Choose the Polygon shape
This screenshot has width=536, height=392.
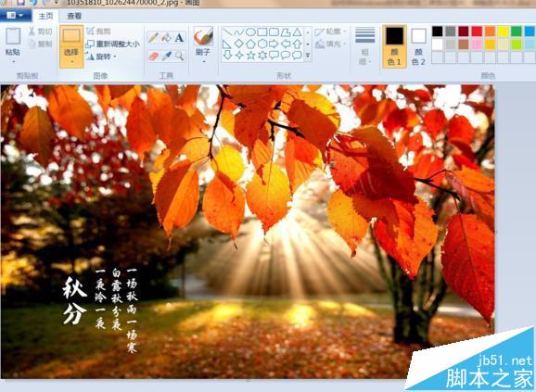click(286, 32)
